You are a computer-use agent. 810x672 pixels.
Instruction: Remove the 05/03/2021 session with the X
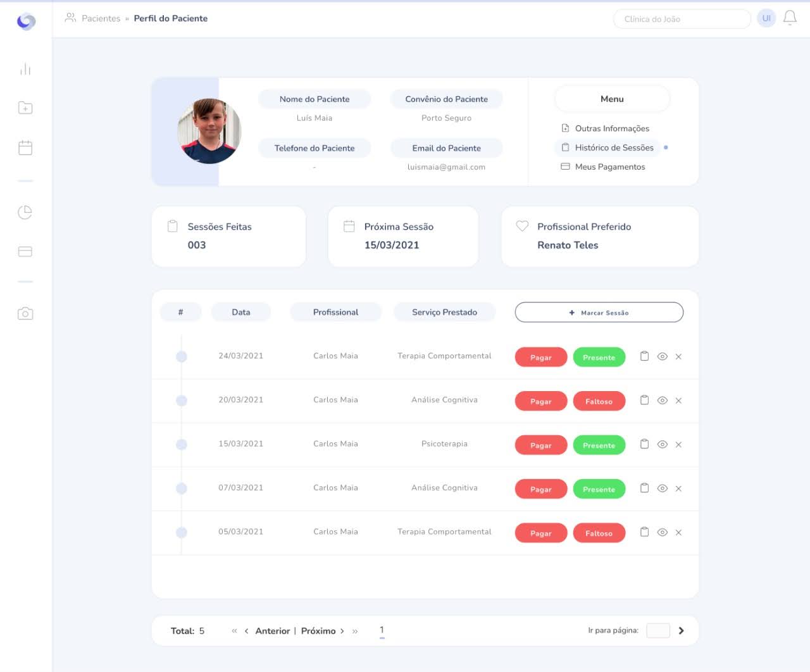click(678, 533)
